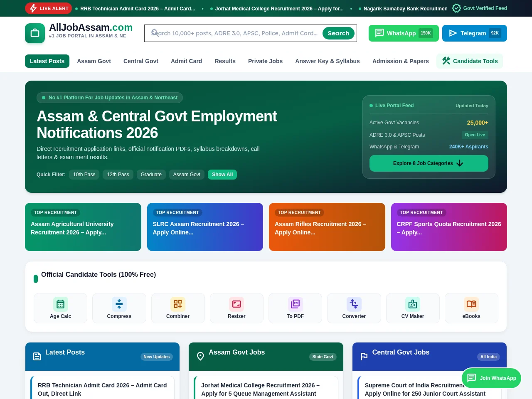The height and width of the screenshot is (399, 532).
Task: Click the Assam Govt Jobs location pin icon
Action: (x=200, y=356)
